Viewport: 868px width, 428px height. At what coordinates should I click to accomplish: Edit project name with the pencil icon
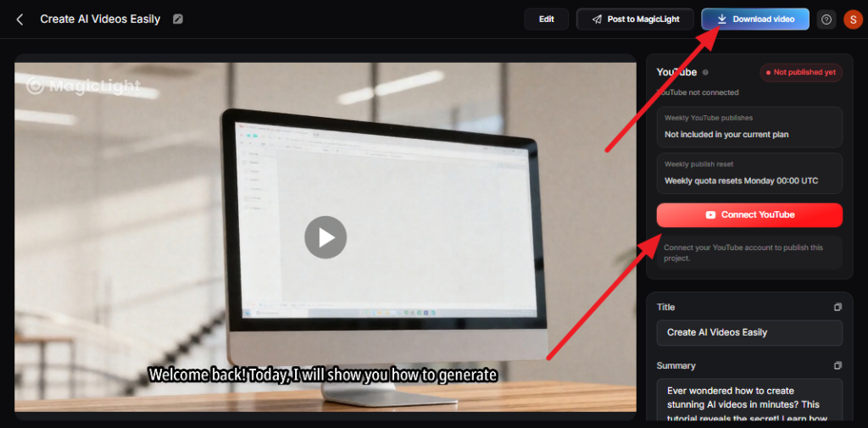(x=178, y=19)
